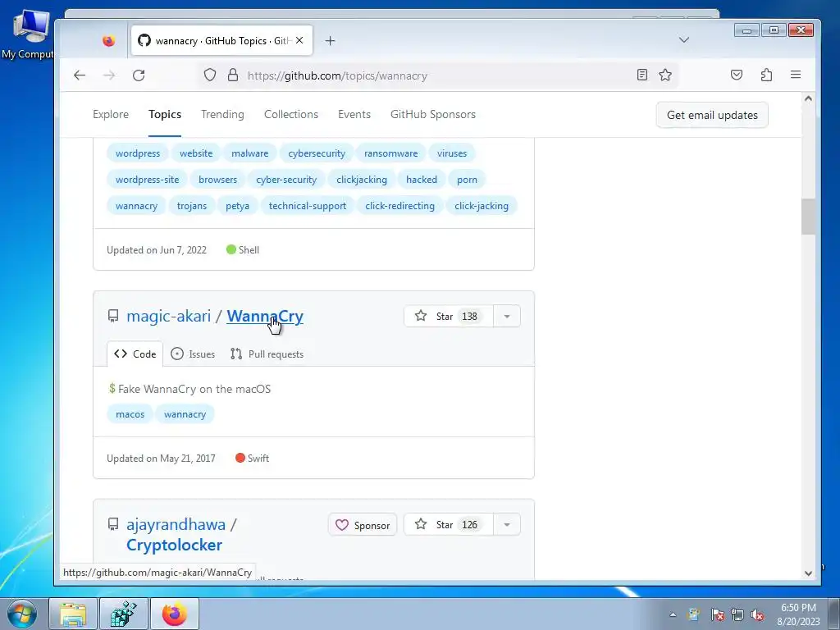Image resolution: width=840 pixels, height=630 pixels.
Task: Switch to the pinned Firefox tab
Action: pos(109,41)
